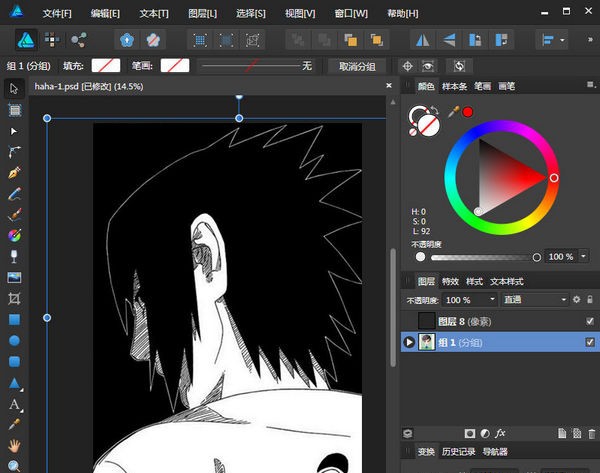
Task: Click the adjustments half-circle icon
Action: point(485,433)
